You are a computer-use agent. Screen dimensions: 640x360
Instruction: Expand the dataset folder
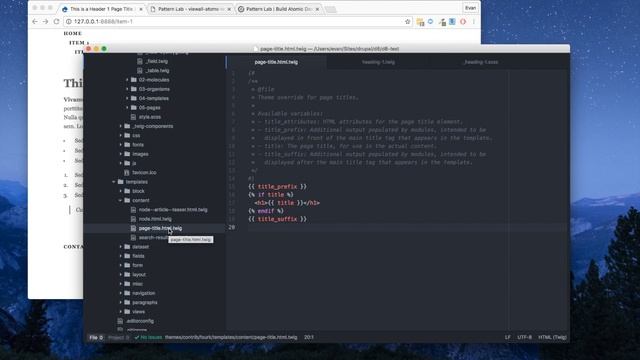(140, 247)
